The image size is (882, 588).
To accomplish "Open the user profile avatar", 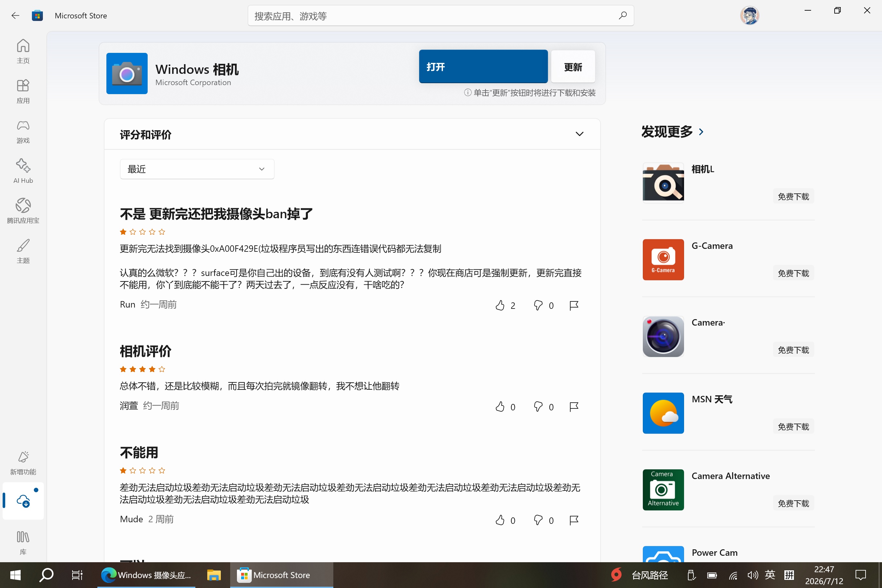I will (749, 15).
